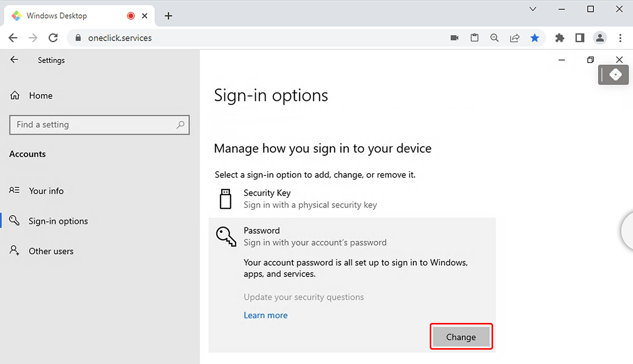This screenshot has width=633, height=364.
Task: Open Other users section
Action: (50, 251)
